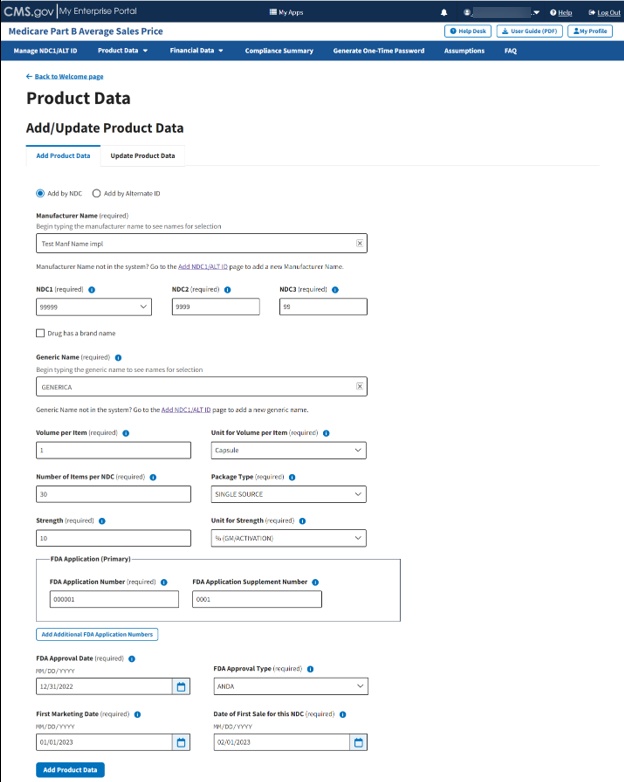
Task: Check the Drug has a brand name box
Action: click(40, 333)
